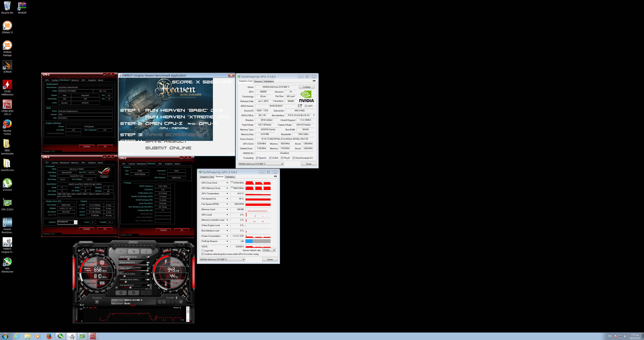644x340 pixels.
Task: Toggle the PhysX checkbox in GPU-Z
Action: (x=282, y=158)
